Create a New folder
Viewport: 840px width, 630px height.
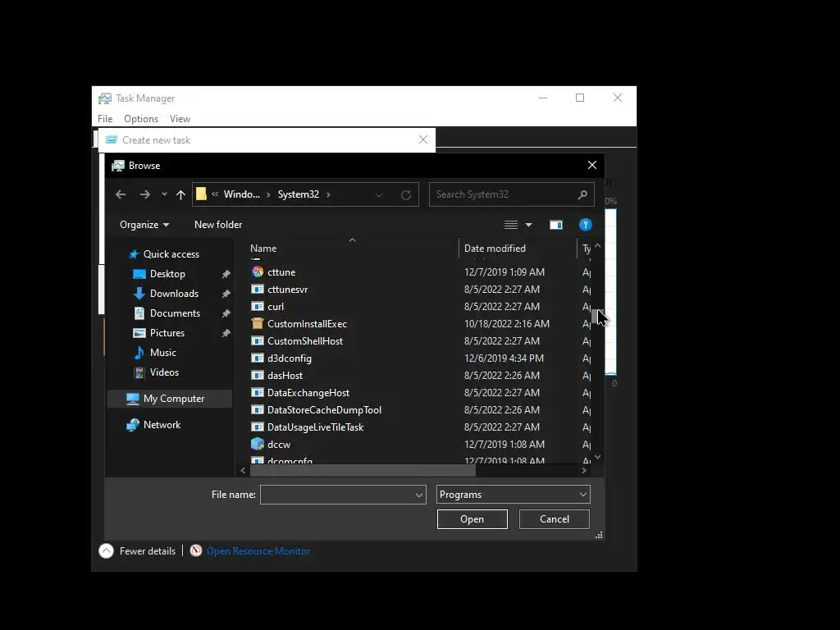pos(218,225)
